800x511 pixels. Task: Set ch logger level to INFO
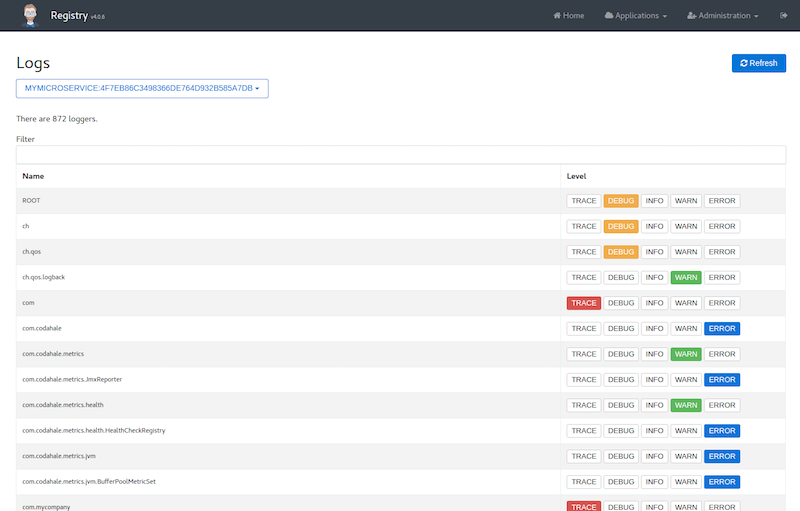[654, 226]
